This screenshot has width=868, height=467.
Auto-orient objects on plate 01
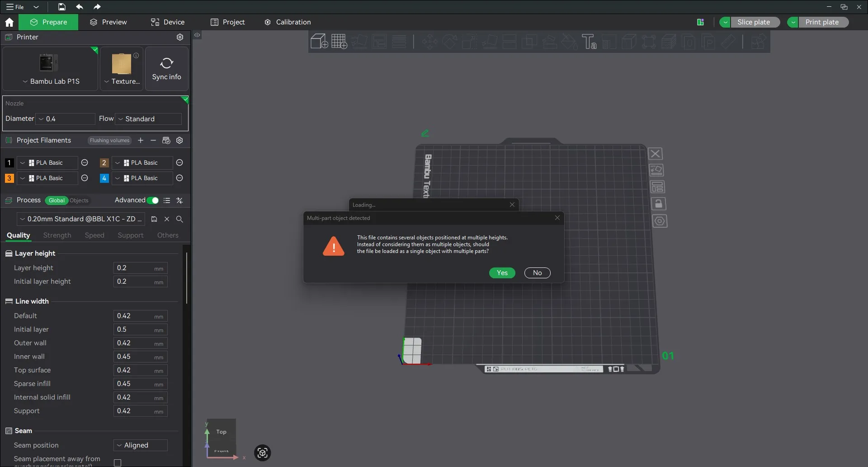click(656, 170)
